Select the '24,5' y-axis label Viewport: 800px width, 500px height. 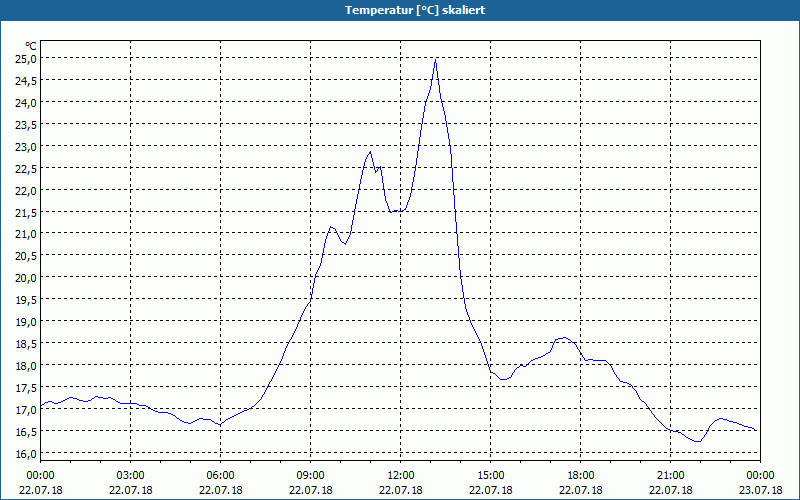(x=26, y=81)
